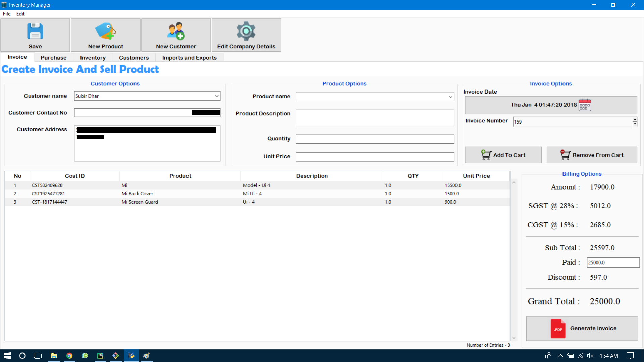Image resolution: width=644 pixels, height=362 pixels.
Task: Decrease invoice number with down arrow
Action: point(635,124)
